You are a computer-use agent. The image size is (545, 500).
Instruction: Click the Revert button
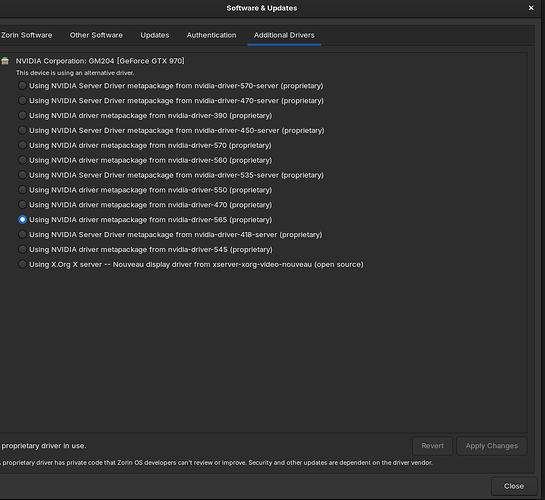pyautogui.click(x=432, y=446)
